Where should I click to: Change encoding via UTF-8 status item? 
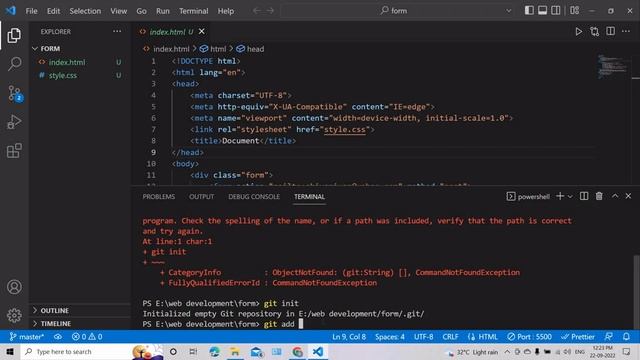pyautogui.click(x=424, y=337)
